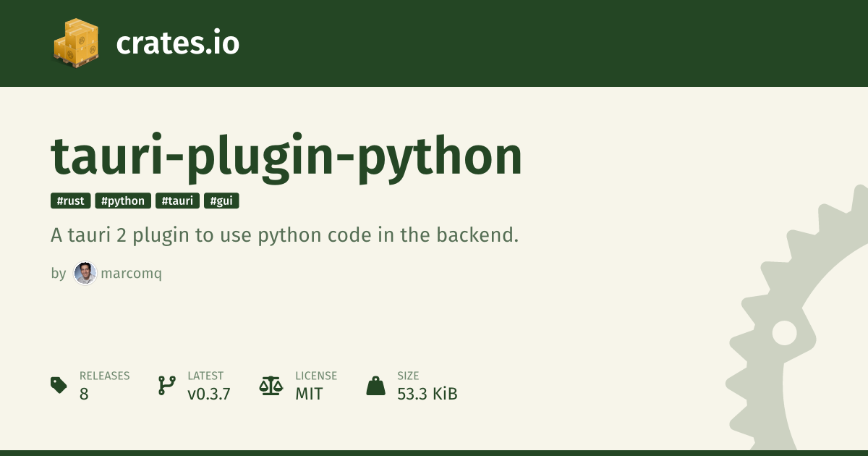Click the tauri-plugin-python crate title
Viewport: 868px width, 456px height.
coord(286,157)
